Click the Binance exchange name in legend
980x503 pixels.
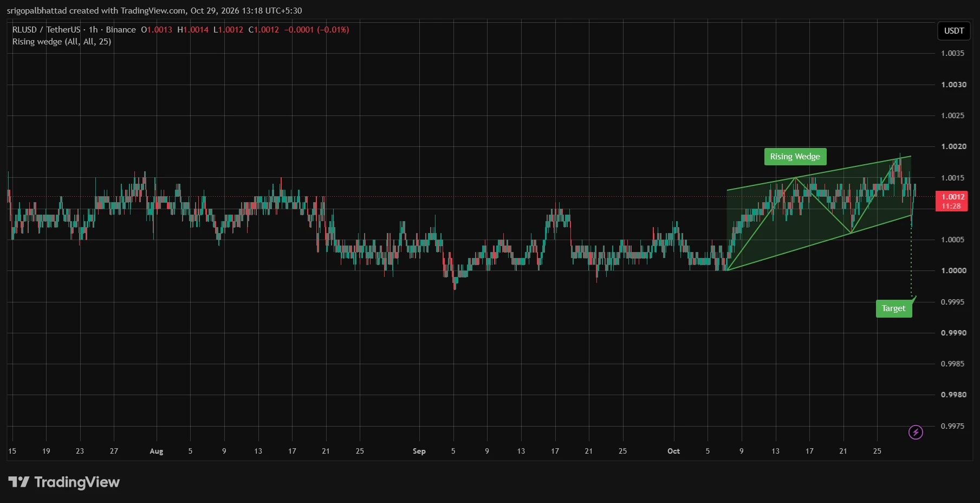point(121,30)
